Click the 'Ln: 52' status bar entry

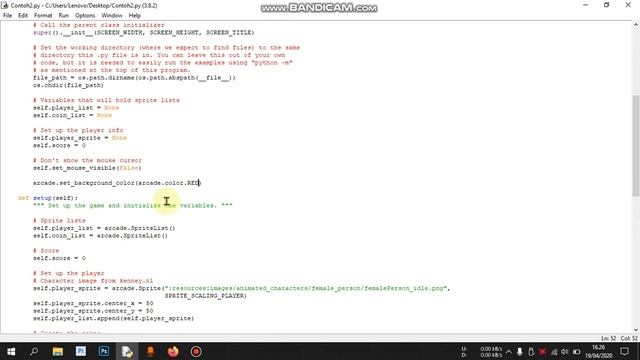point(608,338)
